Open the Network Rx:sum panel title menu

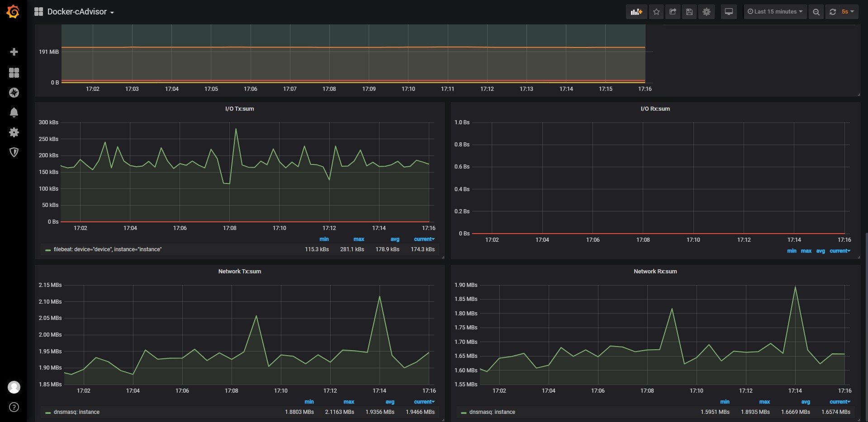(x=655, y=272)
